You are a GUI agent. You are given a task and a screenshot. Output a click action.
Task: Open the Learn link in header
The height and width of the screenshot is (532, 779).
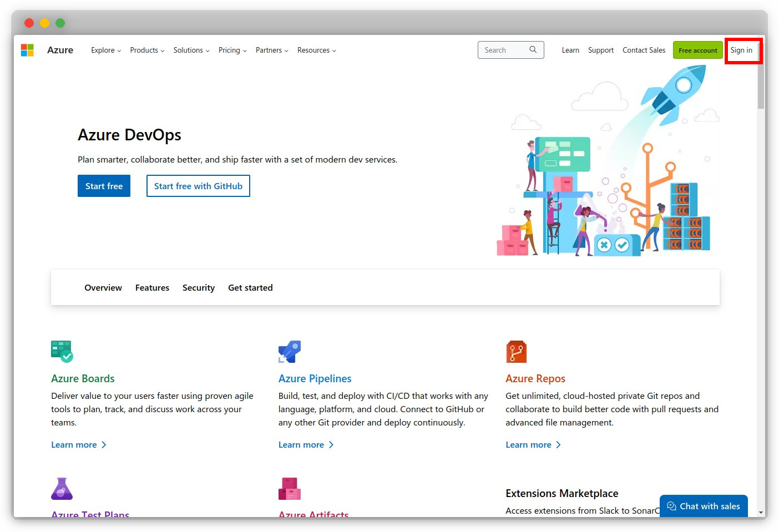[x=570, y=50]
